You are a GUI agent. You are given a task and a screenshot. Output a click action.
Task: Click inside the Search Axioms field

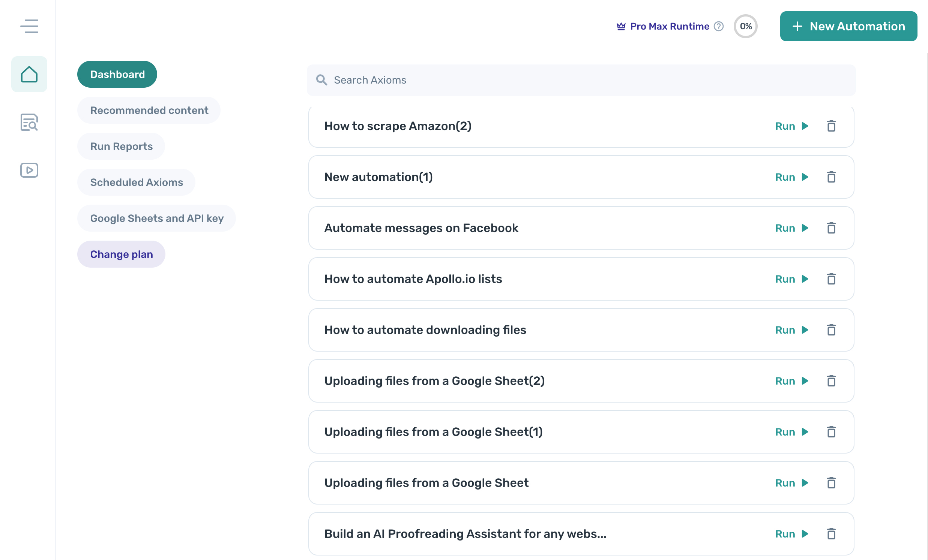click(452, 80)
